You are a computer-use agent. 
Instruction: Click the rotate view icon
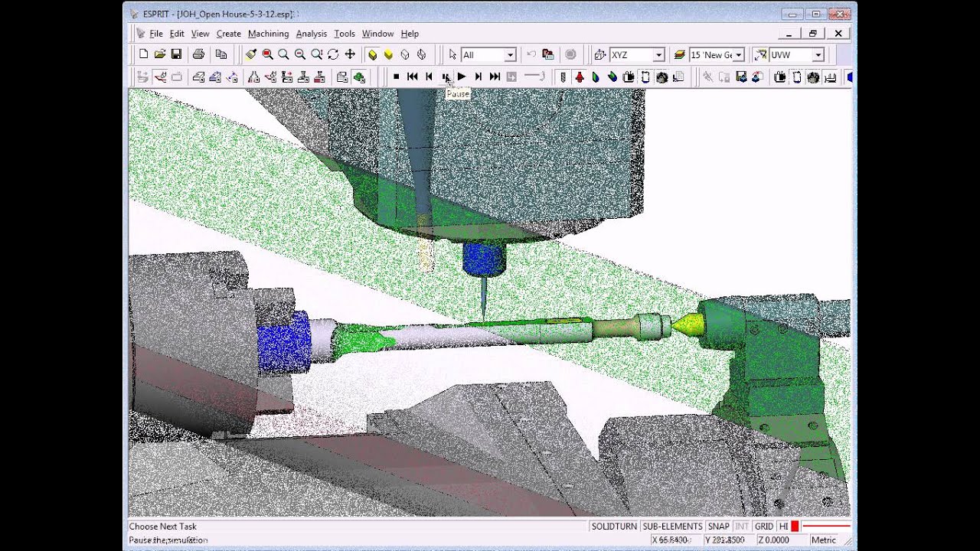click(333, 54)
